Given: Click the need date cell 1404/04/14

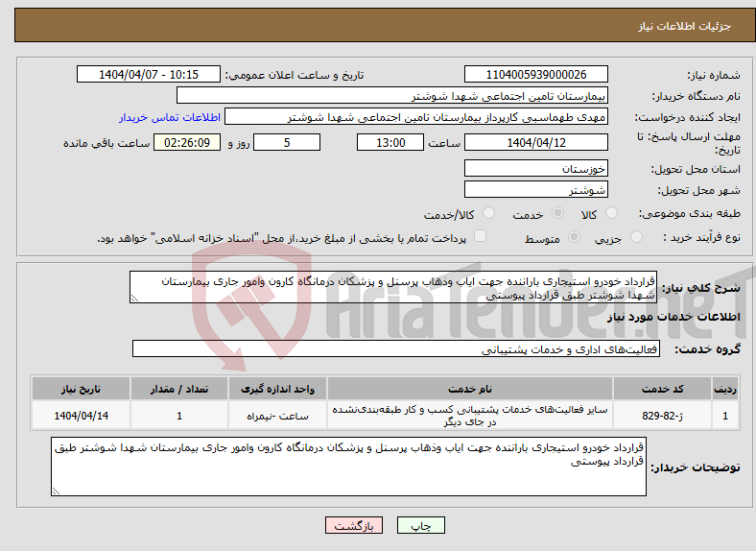Looking at the screenshot, I should 81,415.
